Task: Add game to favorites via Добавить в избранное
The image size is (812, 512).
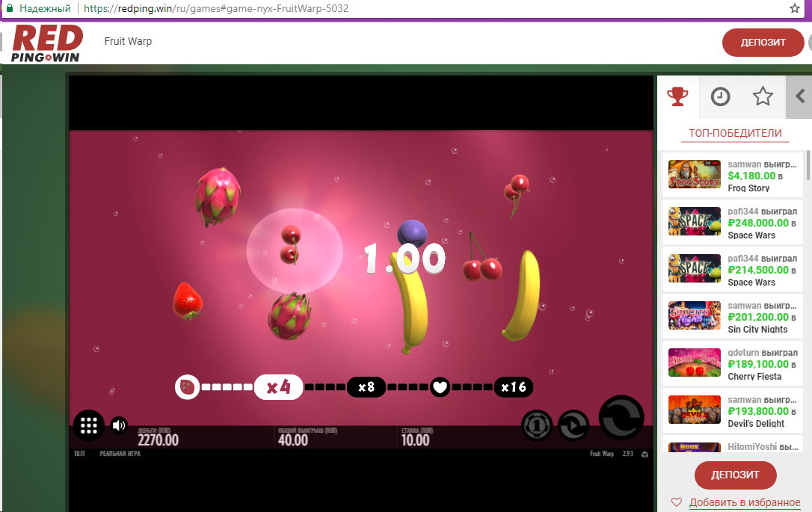Action: click(744, 502)
